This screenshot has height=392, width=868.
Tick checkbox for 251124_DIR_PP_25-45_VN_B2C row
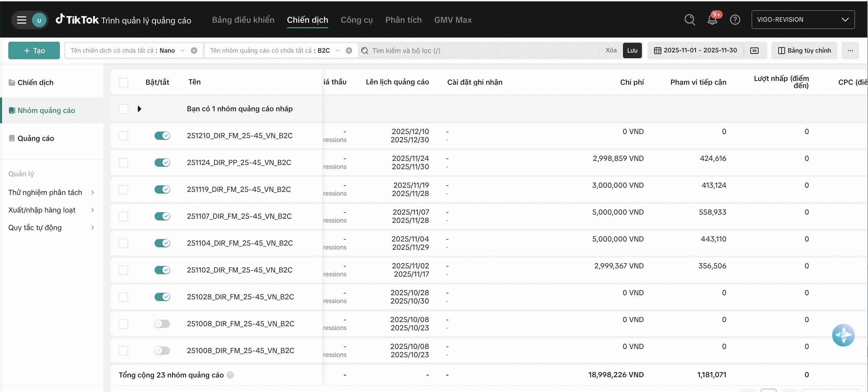click(123, 163)
